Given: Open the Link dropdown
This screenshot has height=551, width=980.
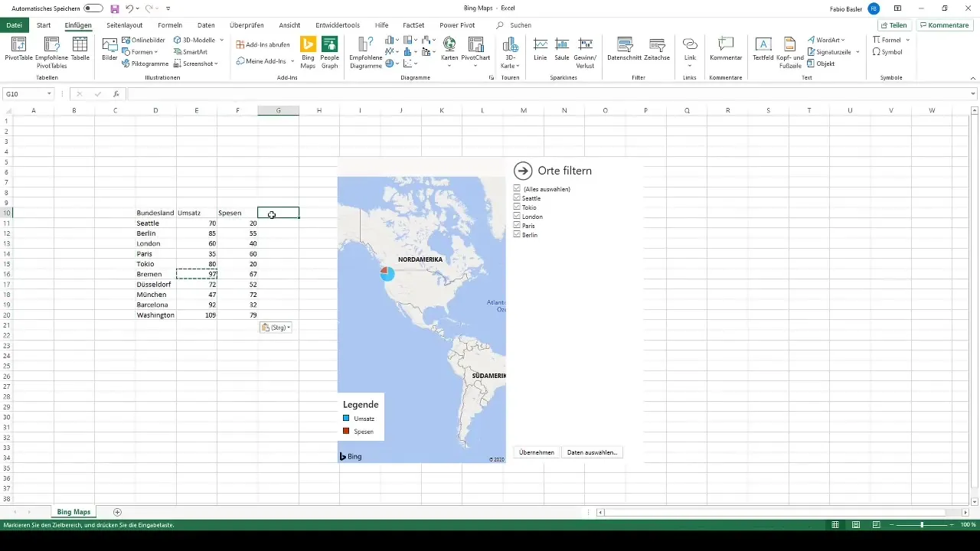Looking at the screenshot, I should click(690, 66).
